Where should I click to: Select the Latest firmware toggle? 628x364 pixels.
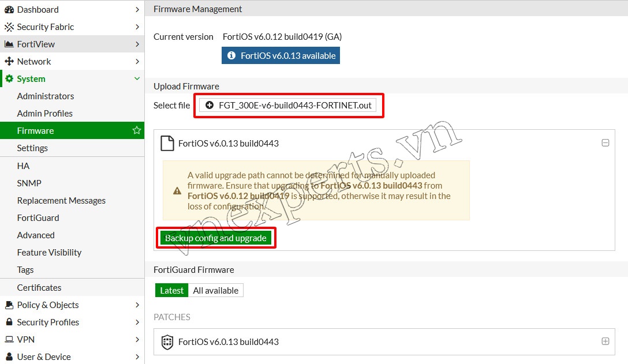(x=171, y=291)
